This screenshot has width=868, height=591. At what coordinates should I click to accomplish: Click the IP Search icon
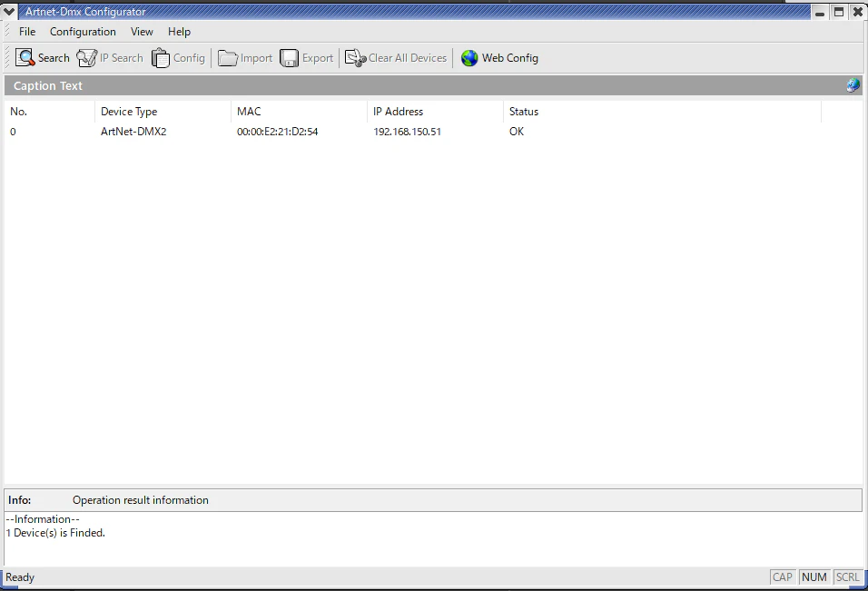(x=86, y=58)
